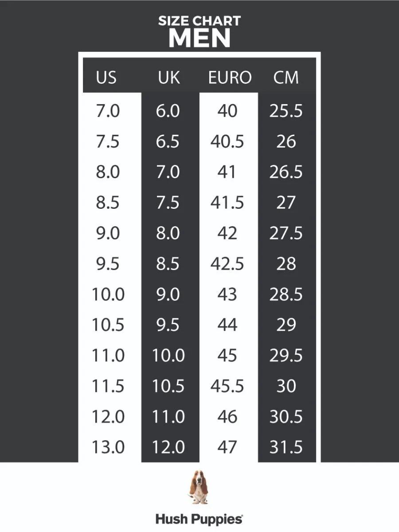Pick UK size 9.5 cell
The height and width of the screenshot is (532, 399).
click(168, 325)
